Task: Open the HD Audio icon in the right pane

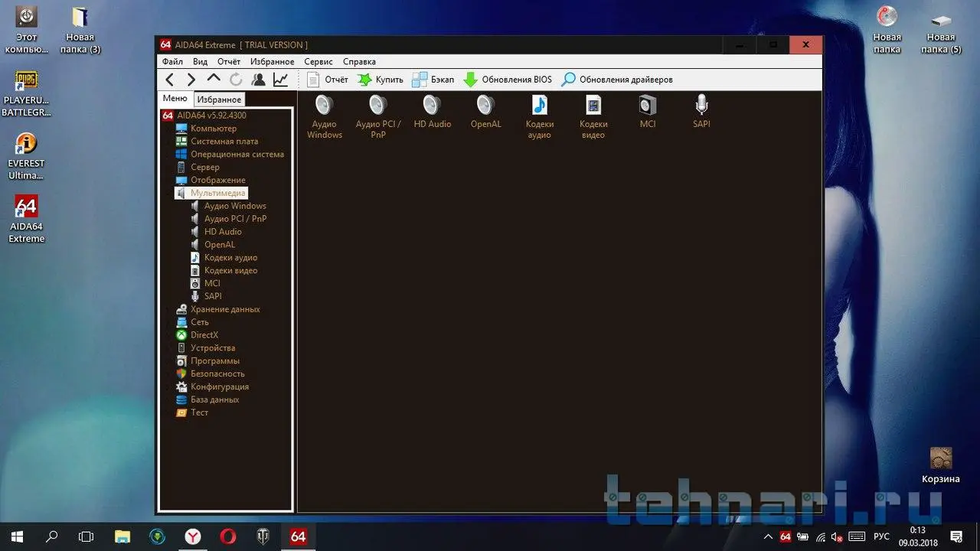Action: (432, 112)
